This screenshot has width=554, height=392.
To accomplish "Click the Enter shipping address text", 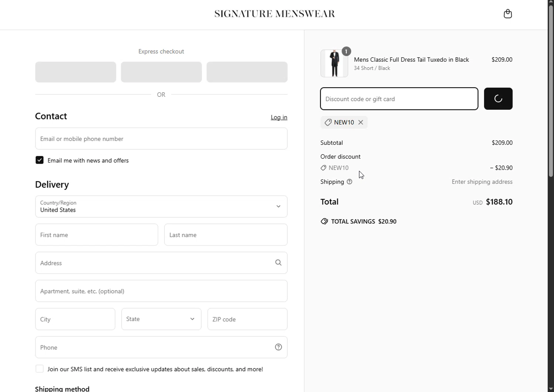I will coord(482,182).
